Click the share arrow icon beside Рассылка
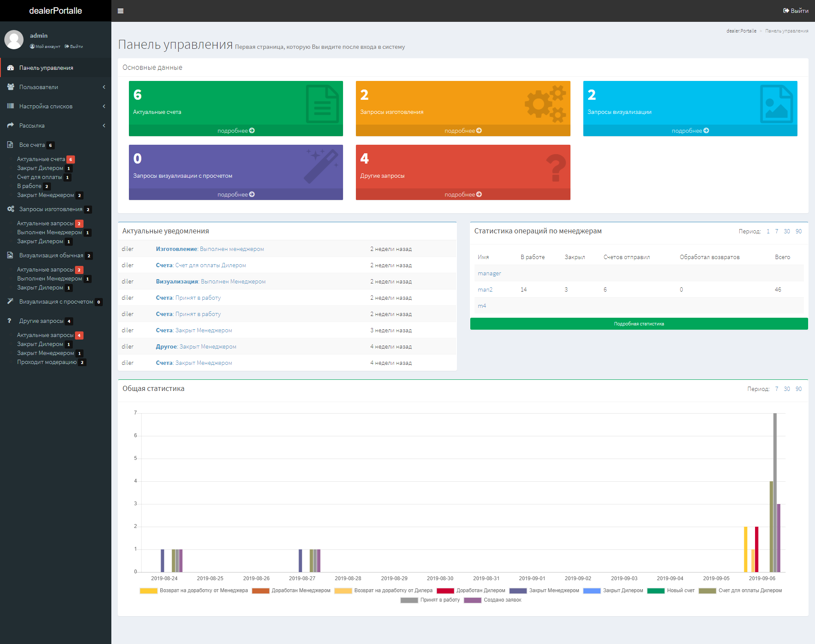815x644 pixels. (x=11, y=125)
